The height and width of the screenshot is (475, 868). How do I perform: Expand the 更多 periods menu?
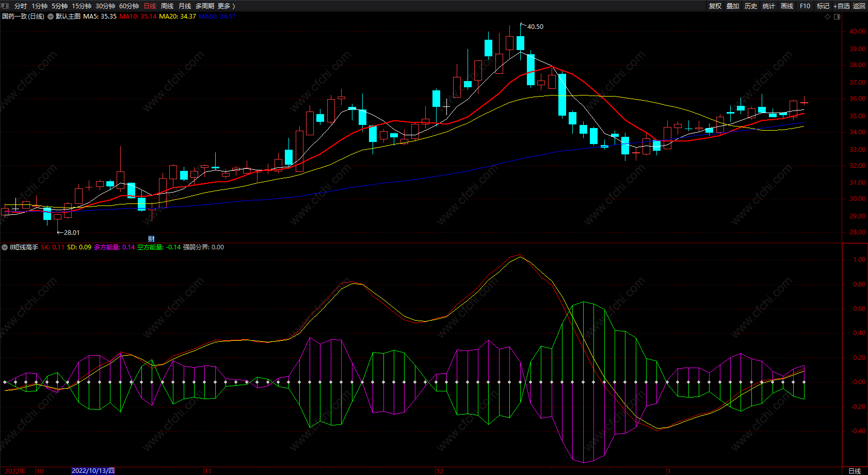tap(227, 6)
